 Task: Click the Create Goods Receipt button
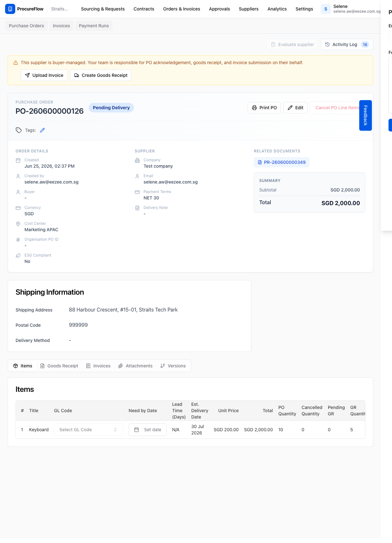point(101,75)
